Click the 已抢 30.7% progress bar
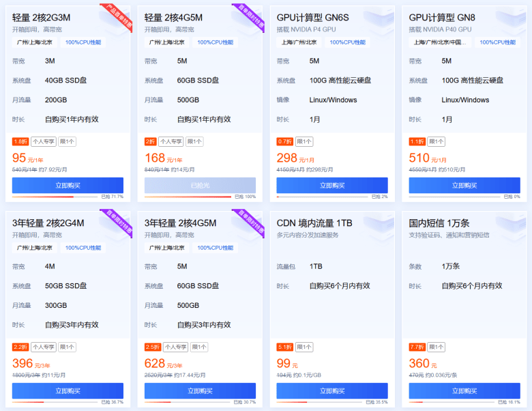 188,402
